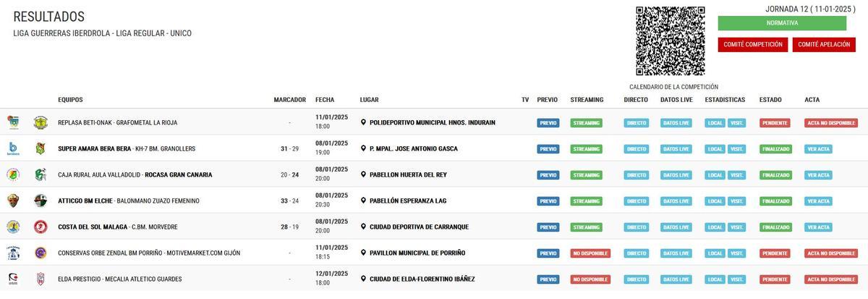868x299 pixels.
Task: Click No Disponible streaming for Conservas Orbe Zendal match
Action: (590, 253)
